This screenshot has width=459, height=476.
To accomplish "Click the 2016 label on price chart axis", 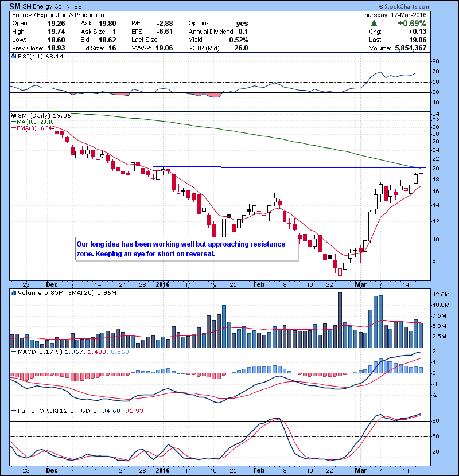I will coord(162,284).
